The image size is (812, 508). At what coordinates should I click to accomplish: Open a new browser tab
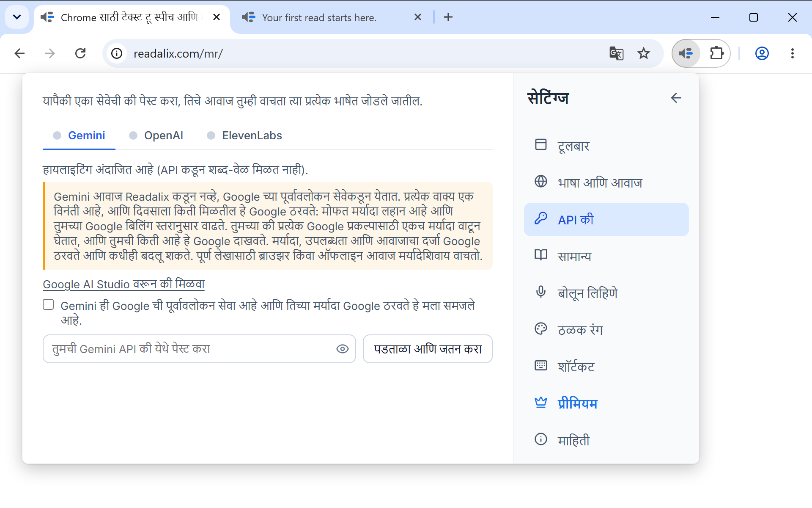(448, 17)
